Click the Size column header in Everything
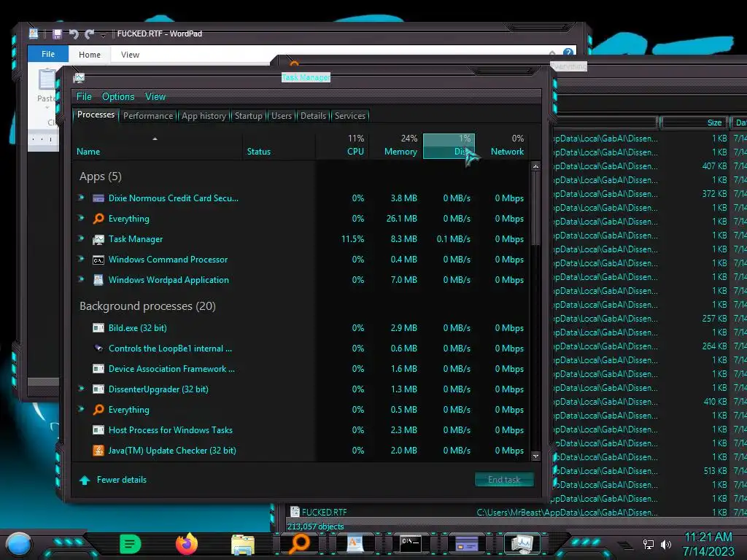The height and width of the screenshot is (560, 747). click(694, 122)
